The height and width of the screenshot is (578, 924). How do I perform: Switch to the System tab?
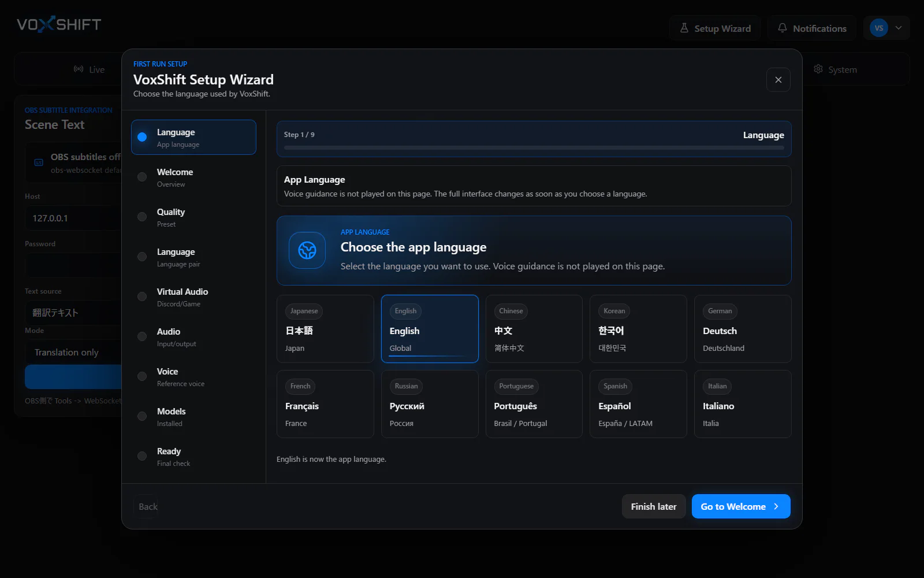835,69
